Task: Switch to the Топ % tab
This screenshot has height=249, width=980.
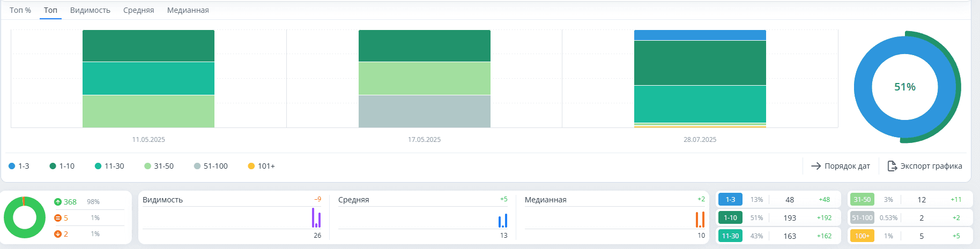Action: [20, 10]
